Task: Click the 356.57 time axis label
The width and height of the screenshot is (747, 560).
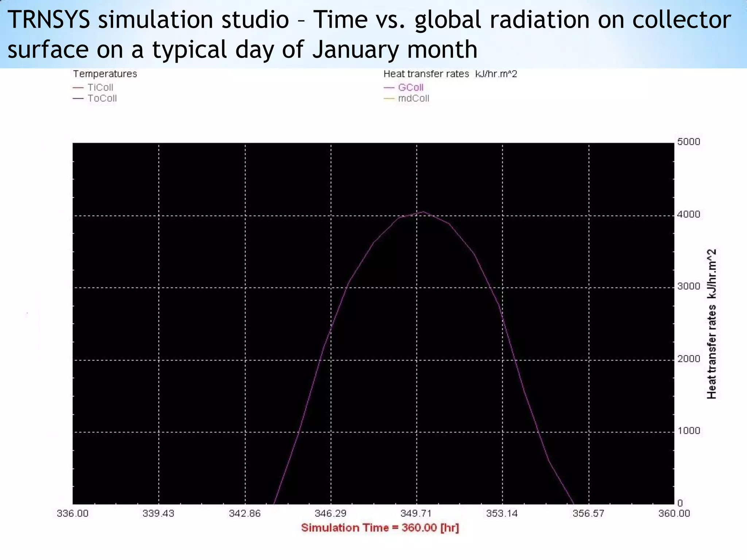Action: click(x=588, y=514)
